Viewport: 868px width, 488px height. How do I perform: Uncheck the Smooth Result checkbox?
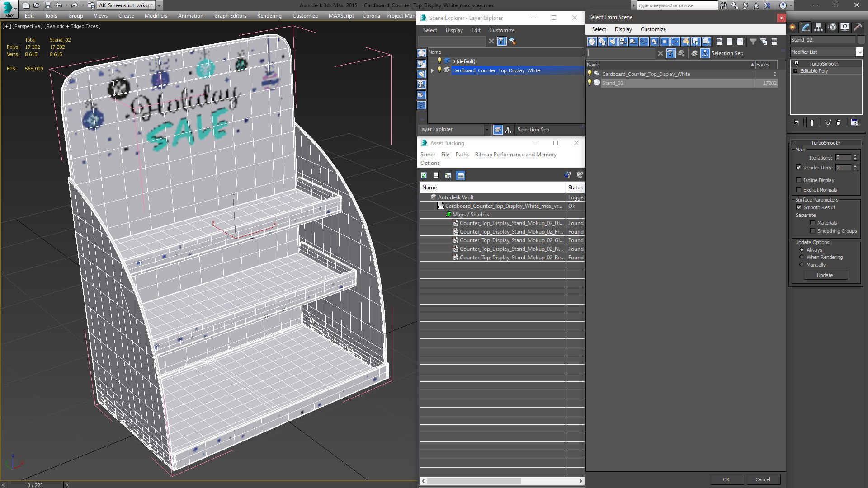[799, 207]
